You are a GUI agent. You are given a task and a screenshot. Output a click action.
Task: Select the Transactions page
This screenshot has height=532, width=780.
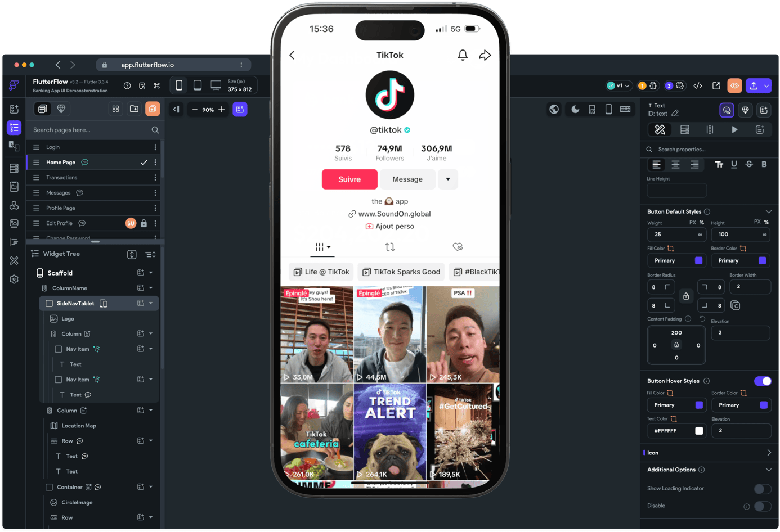(x=93, y=177)
